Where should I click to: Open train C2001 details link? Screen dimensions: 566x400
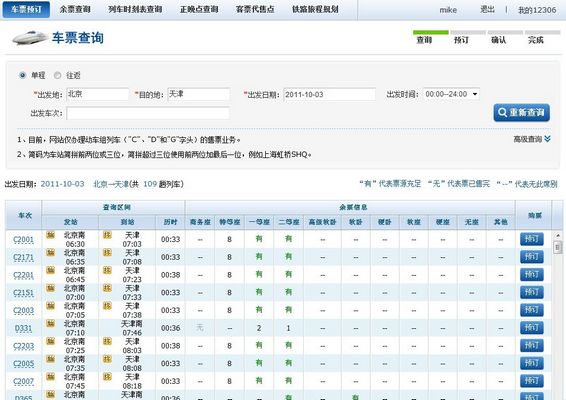[x=23, y=240]
